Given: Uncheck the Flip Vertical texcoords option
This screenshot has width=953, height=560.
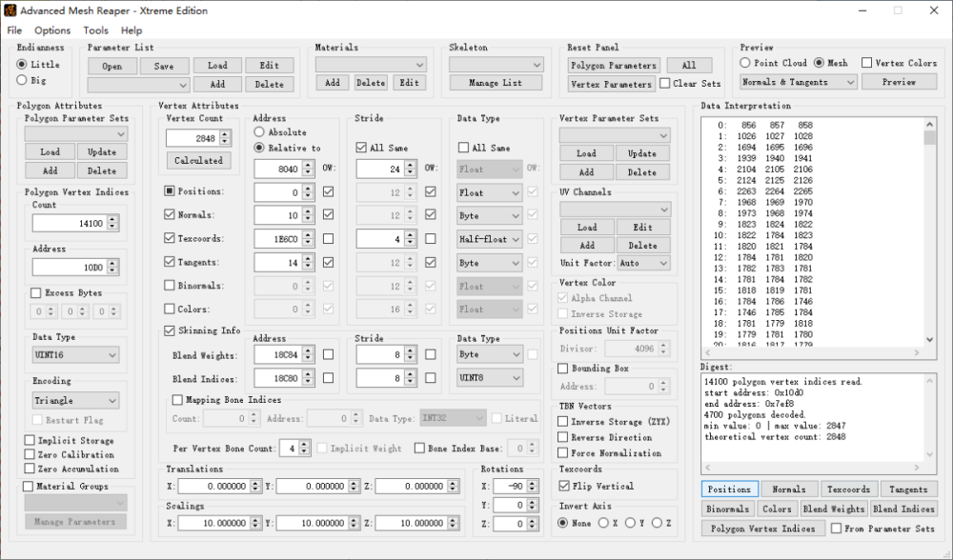Looking at the screenshot, I should 563,486.
